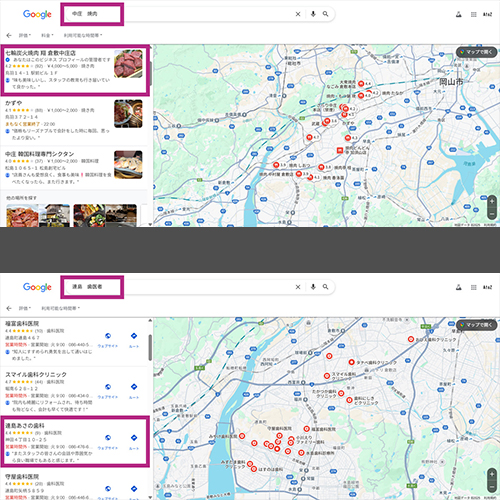Click 他の場所を探す heading text

tap(22, 198)
